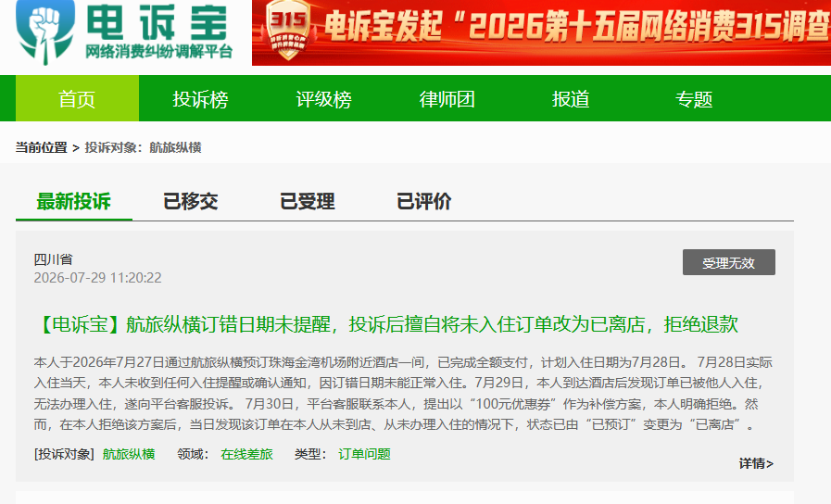
Task: Click the 网络消费纠纷调解平台 tagline
Action: (x=158, y=52)
